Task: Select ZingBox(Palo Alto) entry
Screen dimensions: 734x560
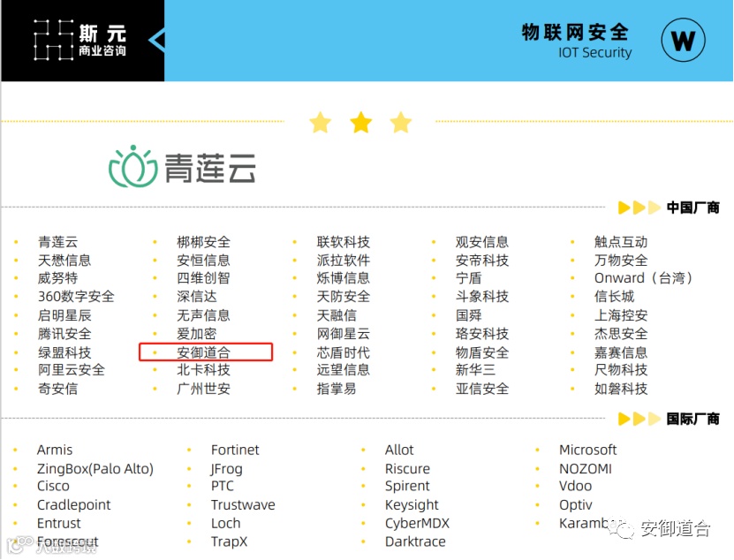Action: (95, 469)
